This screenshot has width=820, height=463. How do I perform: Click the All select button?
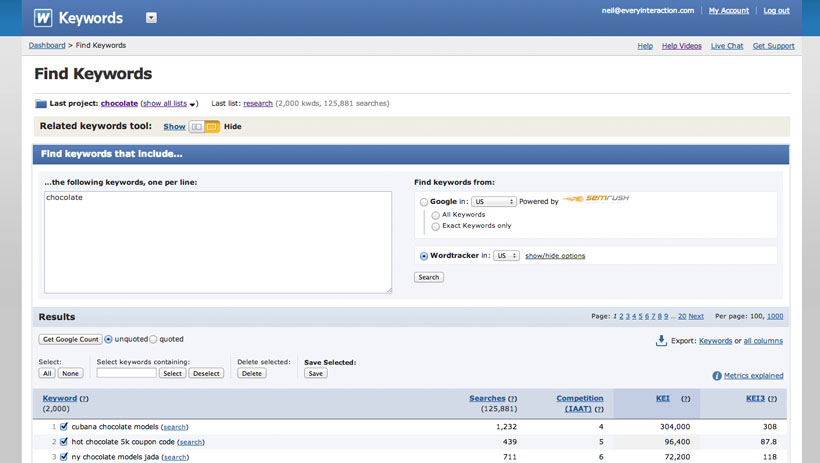47,374
